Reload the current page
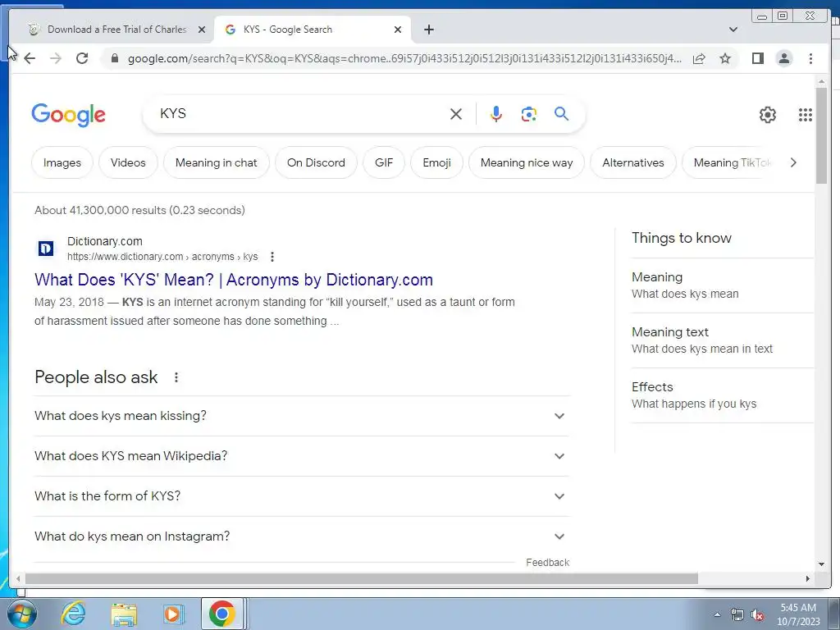840x630 pixels. tap(82, 58)
